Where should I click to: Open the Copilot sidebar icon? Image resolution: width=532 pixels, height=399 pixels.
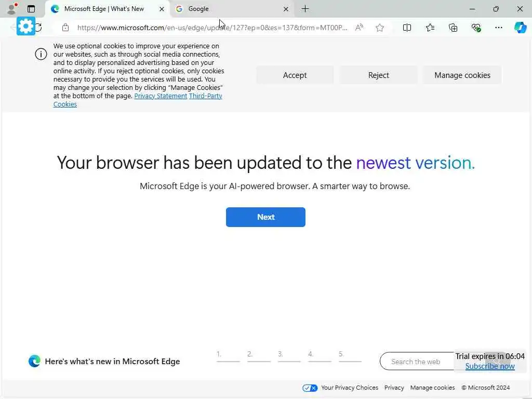[520, 28]
